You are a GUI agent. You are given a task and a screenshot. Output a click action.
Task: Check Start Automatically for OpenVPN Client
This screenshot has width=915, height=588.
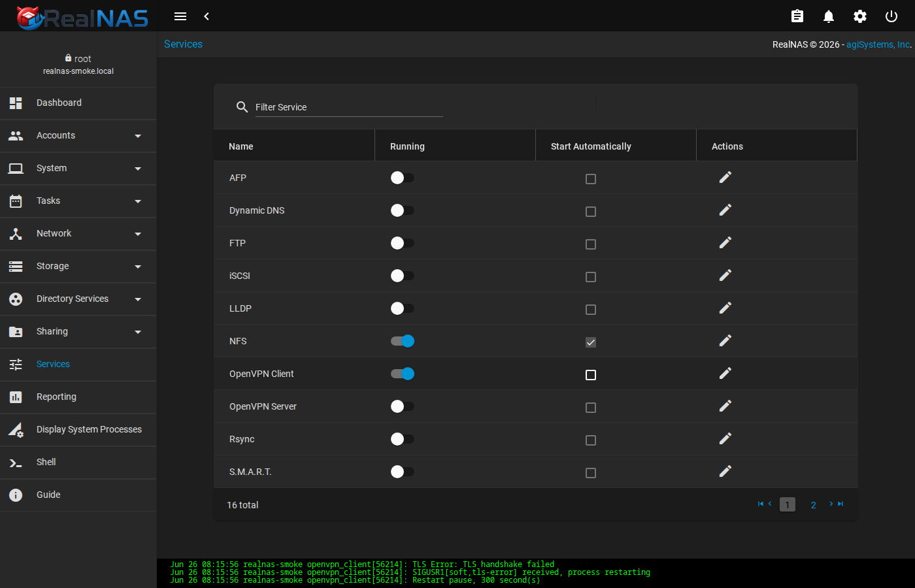591,375
